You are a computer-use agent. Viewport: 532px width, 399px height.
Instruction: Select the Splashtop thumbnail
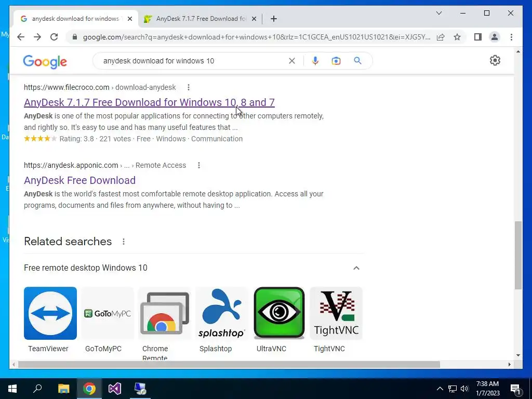(x=221, y=313)
